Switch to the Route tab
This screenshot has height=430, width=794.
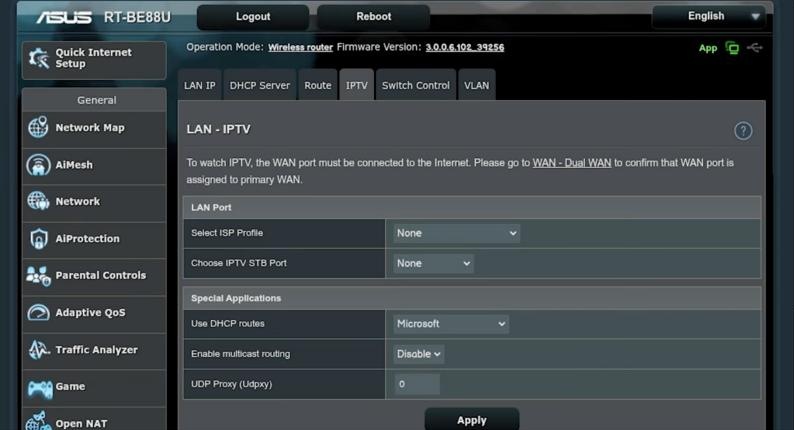pos(317,85)
